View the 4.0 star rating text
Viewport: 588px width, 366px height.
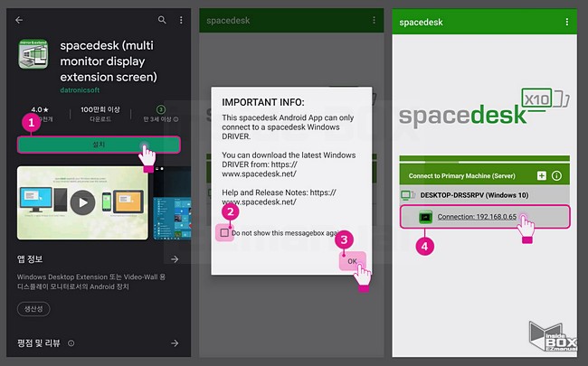[40, 109]
